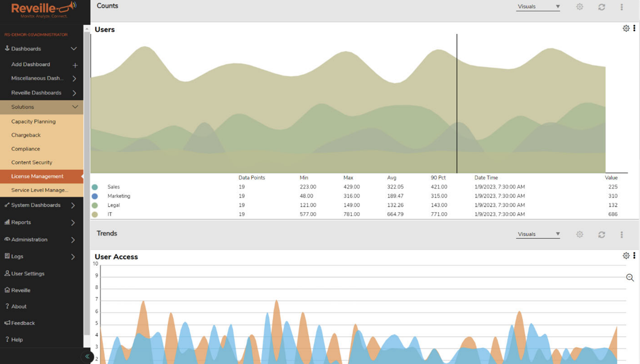Click Add Dashboard link

click(x=31, y=65)
